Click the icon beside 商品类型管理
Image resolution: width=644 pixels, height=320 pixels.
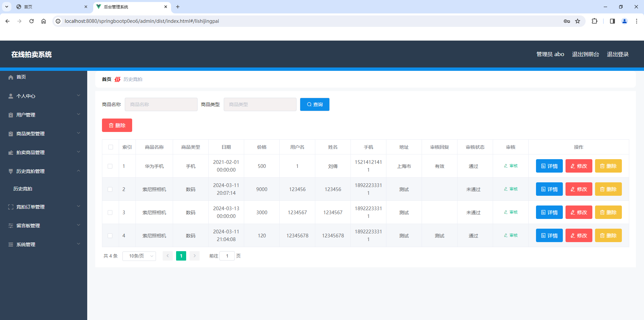click(x=11, y=134)
